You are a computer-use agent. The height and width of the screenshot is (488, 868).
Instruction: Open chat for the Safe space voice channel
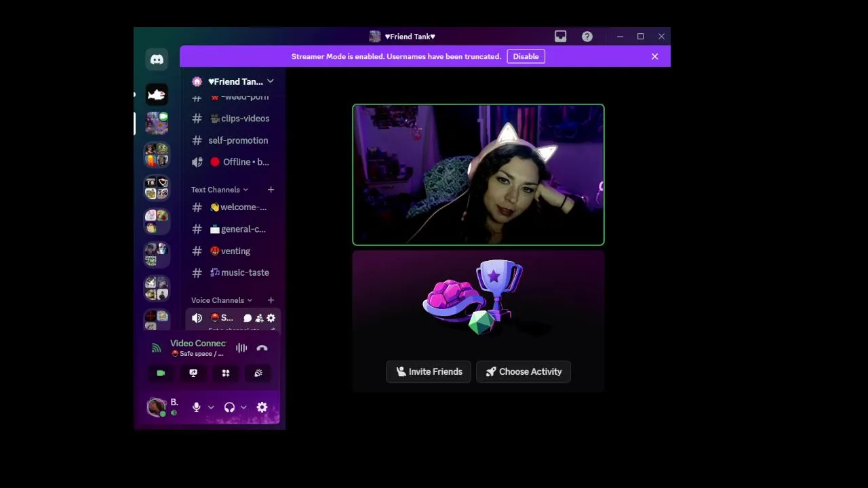(x=248, y=319)
